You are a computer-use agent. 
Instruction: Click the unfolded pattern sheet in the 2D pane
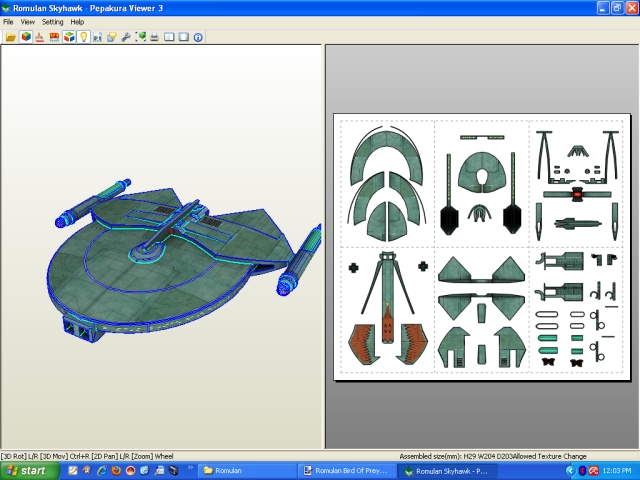(x=482, y=247)
